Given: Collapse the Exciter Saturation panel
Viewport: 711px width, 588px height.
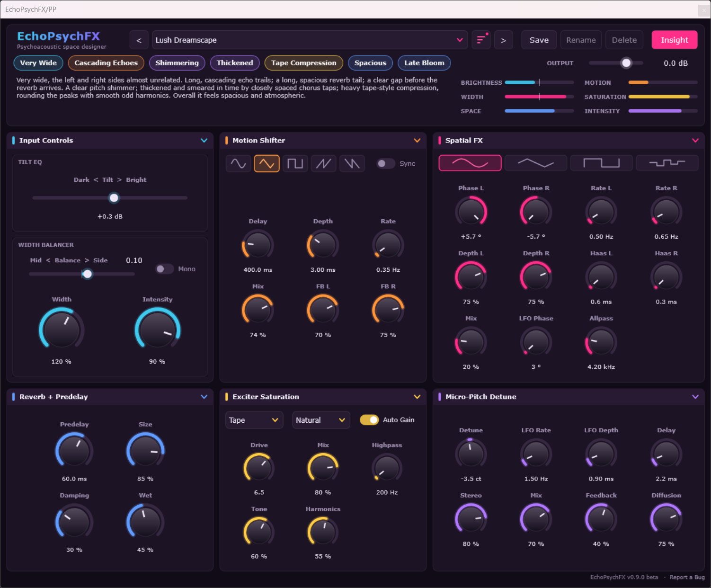Looking at the screenshot, I should click(x=417, y=397).
